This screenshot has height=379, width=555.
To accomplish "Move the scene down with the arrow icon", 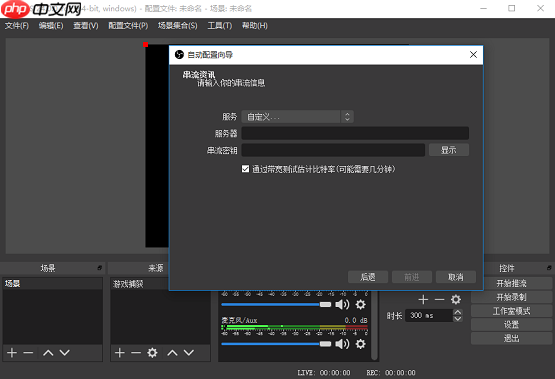I will pos(64,352).
